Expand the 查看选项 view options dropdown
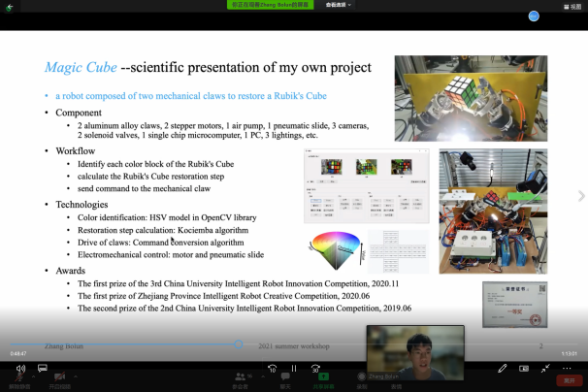The height and width of the screenshot is (392, 588). point(338,5)
